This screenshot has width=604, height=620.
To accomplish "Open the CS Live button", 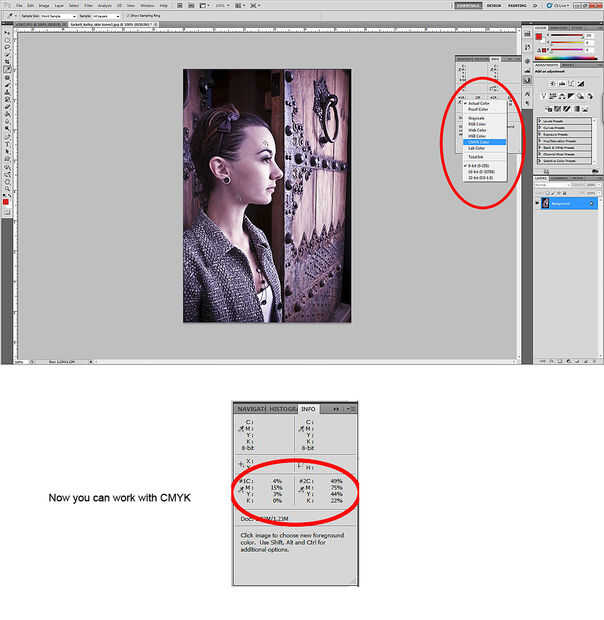I will click(559, 6).
